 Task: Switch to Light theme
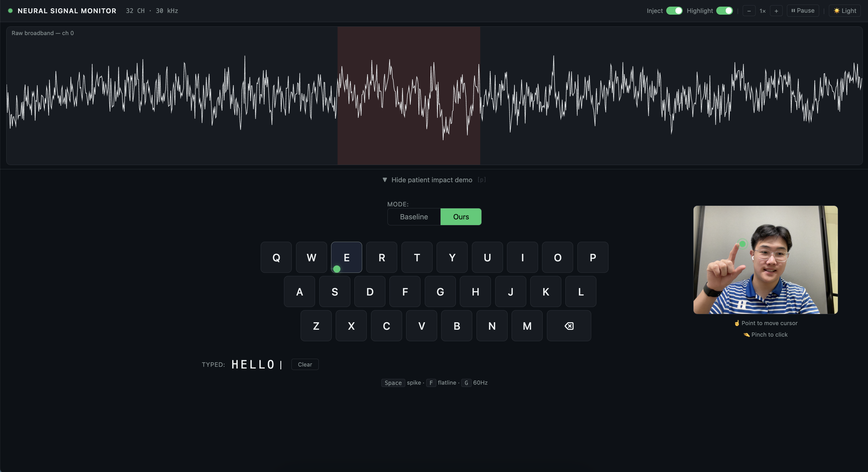coord(844,11)
